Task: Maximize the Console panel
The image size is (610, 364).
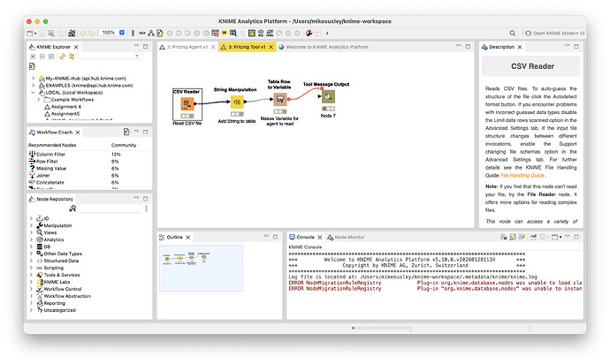Action: [576, 237]
